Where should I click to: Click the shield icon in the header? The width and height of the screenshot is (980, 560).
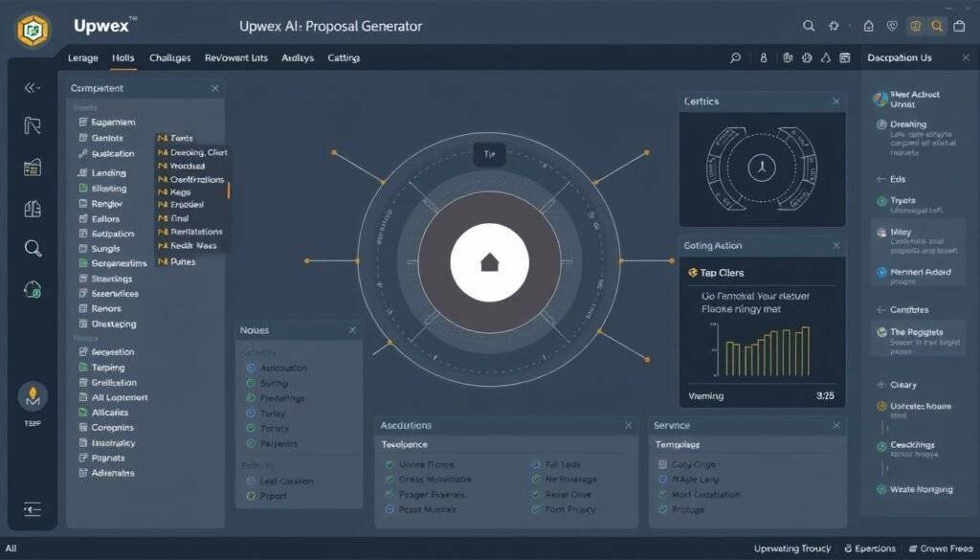point(893,26)
